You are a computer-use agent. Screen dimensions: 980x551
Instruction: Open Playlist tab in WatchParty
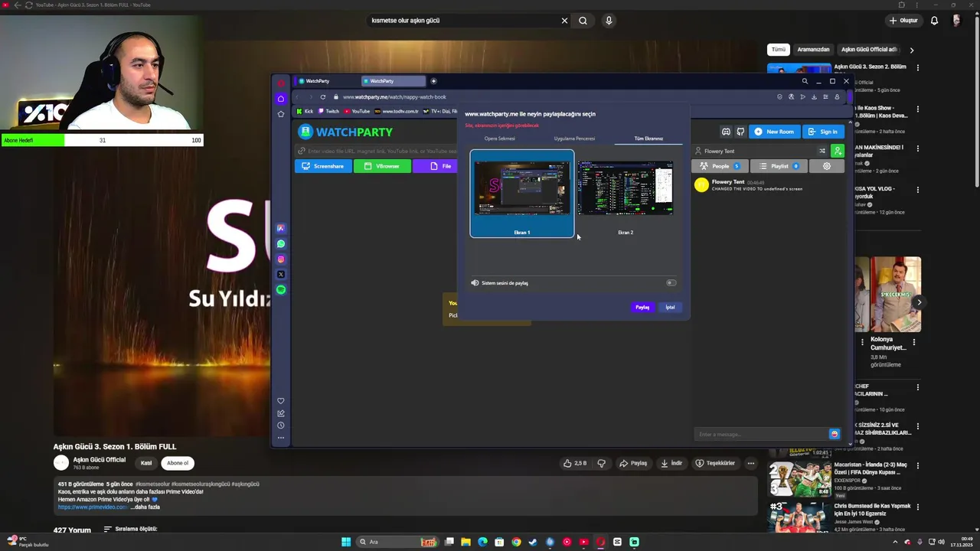(779, 166)
